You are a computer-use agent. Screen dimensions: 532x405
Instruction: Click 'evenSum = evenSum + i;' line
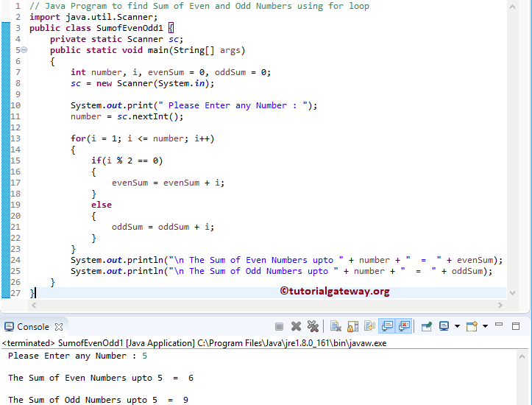tap(168, 183)
